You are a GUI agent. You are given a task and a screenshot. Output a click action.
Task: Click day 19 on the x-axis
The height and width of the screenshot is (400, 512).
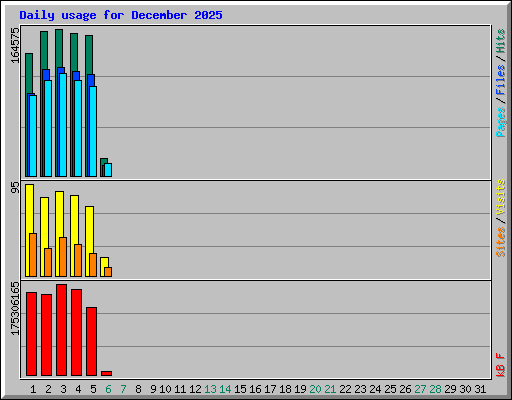(x=300, y=389)
